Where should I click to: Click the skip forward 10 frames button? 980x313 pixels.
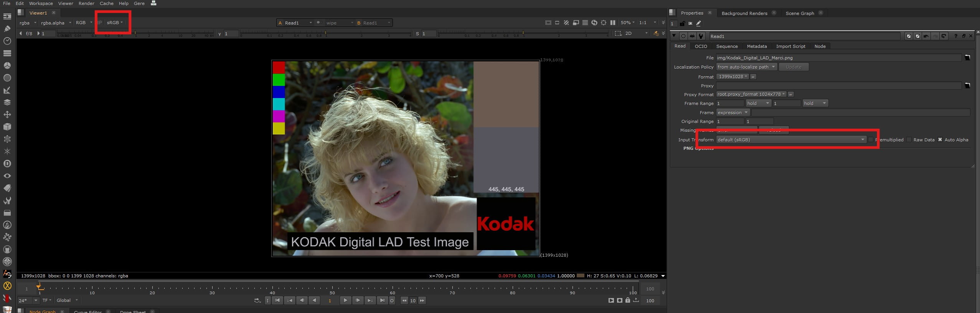[422, 301]
